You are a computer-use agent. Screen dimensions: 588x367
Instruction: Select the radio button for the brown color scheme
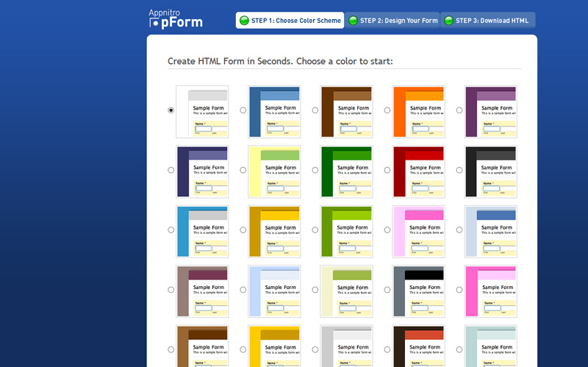coord(315,110)
